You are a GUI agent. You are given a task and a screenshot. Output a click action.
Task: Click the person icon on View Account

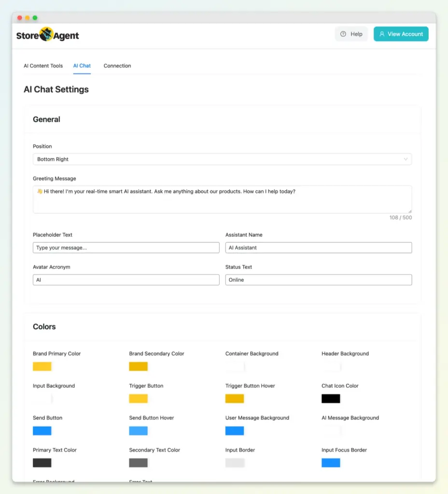pyautogui.click(x=382, y=34)
